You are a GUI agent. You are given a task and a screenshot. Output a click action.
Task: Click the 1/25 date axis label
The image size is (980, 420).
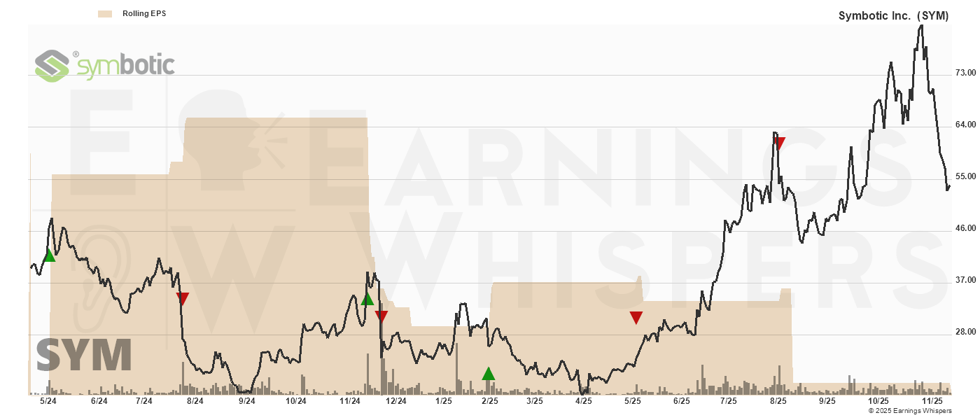click(x=443, y=401)
